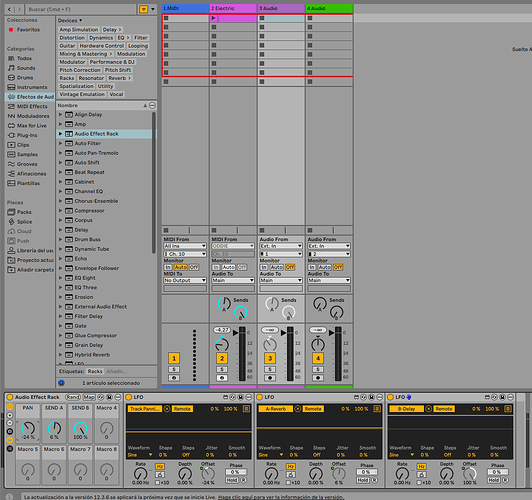Click browser forward arrow
Image resolution: width=532 pixels, height=500 pixels.
19,9
